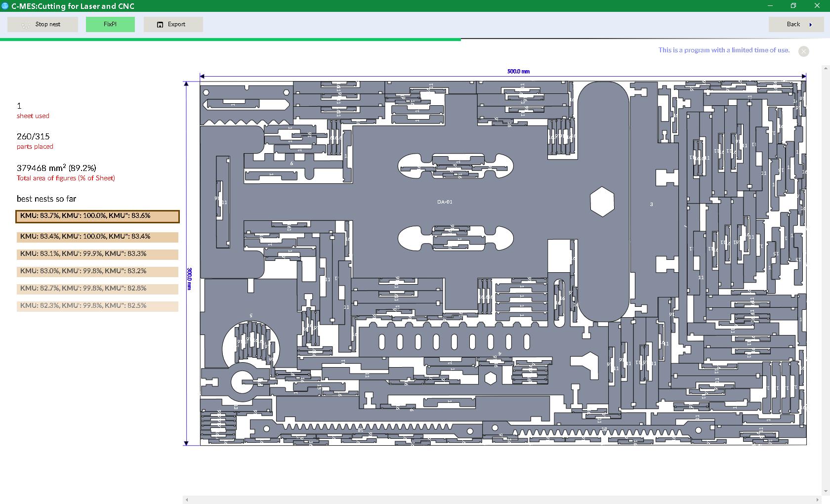Click the part labeled 3 in the nest

point(651,204)
